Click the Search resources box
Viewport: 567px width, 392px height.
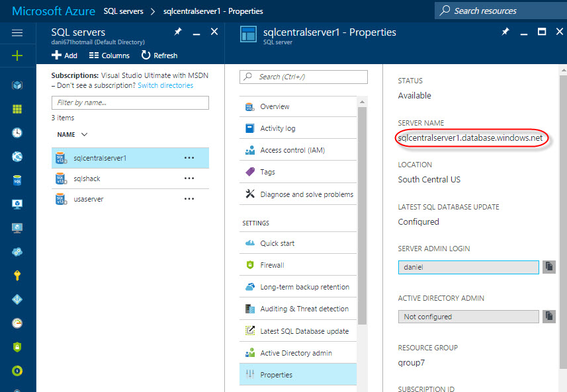coord(500,11)
